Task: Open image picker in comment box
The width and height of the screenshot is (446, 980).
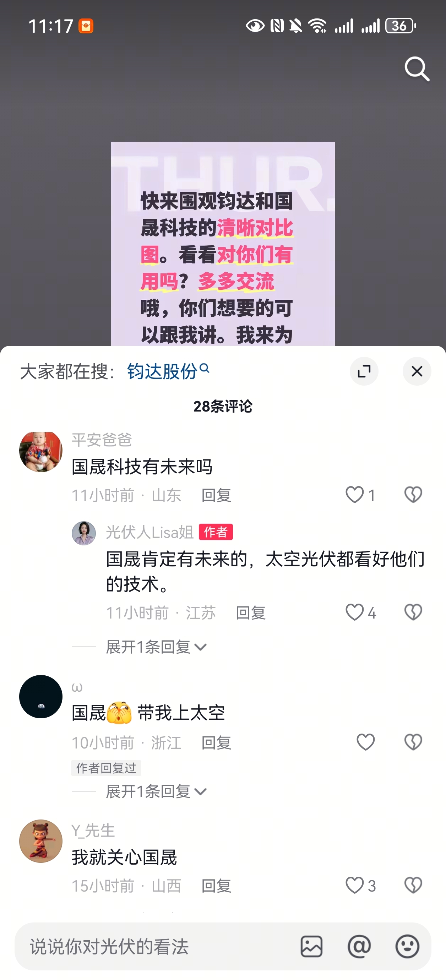Action: [x=312, y=947]
